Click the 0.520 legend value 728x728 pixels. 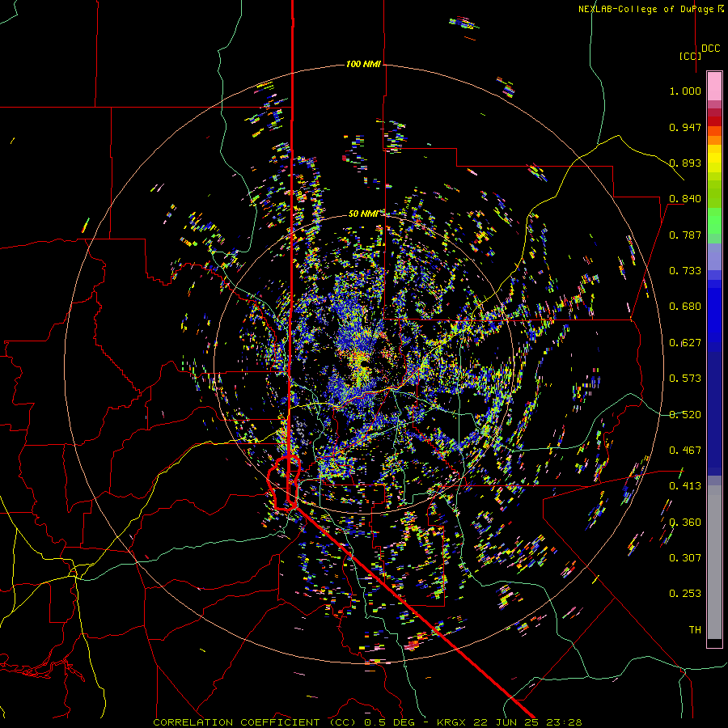[x=685, y=415]
